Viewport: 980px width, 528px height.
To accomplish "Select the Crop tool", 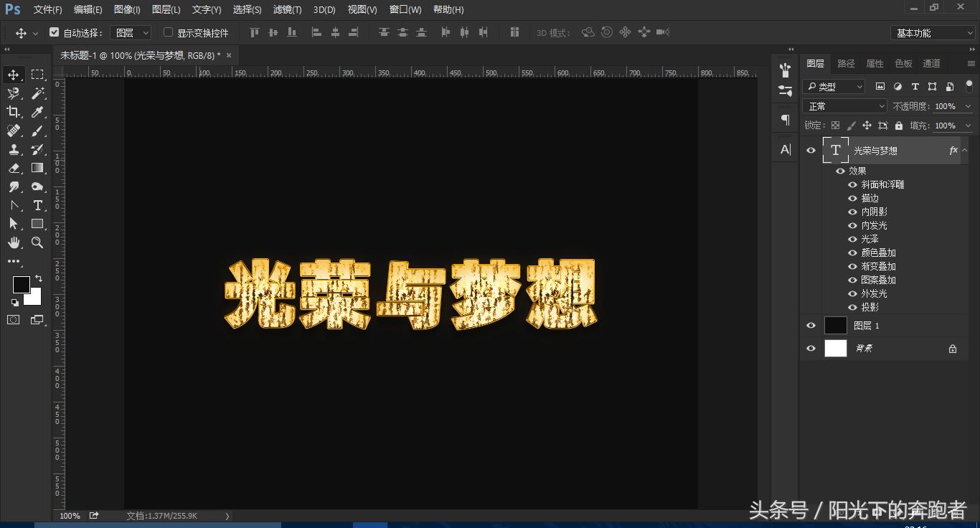I will point(13,112).
